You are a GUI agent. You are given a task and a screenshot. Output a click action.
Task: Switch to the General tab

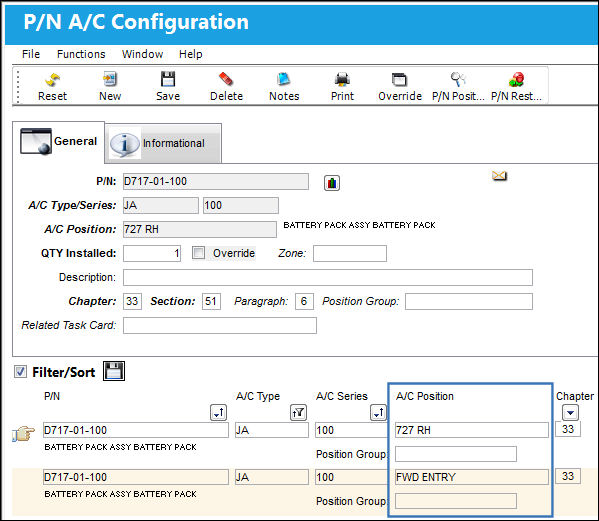(x=58, y=141)
